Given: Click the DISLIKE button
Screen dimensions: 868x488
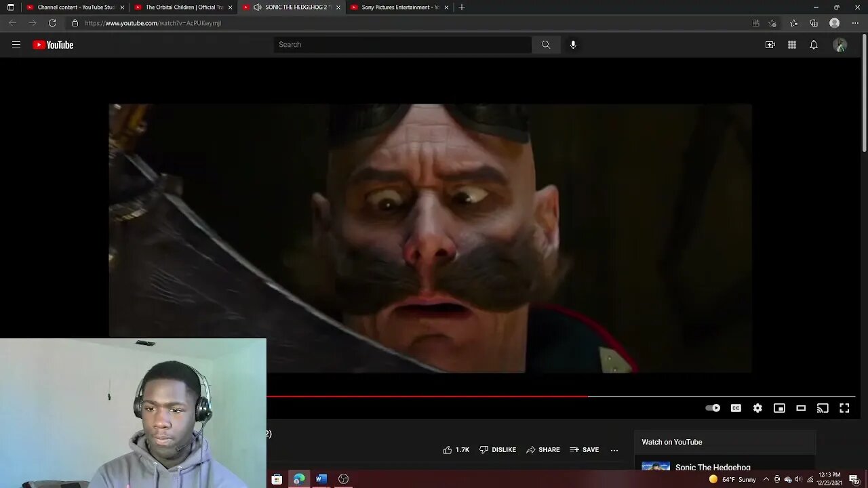Looking at the screenshot, I should pyautogui.click(x=498, y=450).
